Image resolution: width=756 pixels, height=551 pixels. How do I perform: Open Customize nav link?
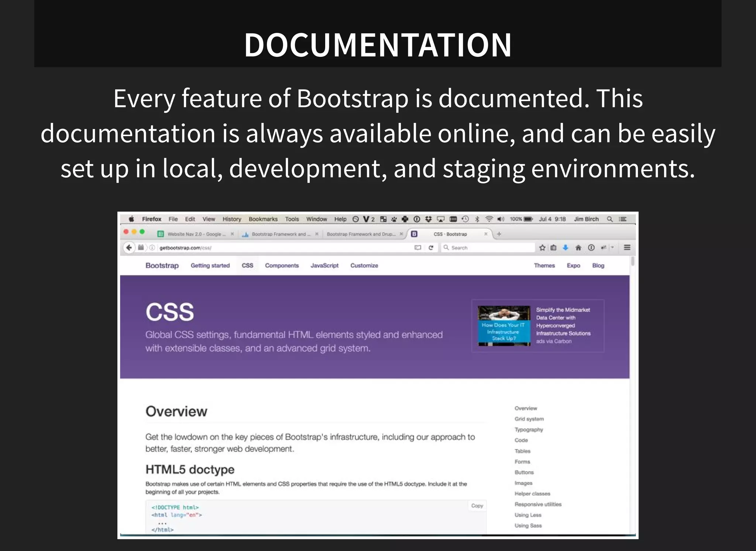(x=364, y=266)
